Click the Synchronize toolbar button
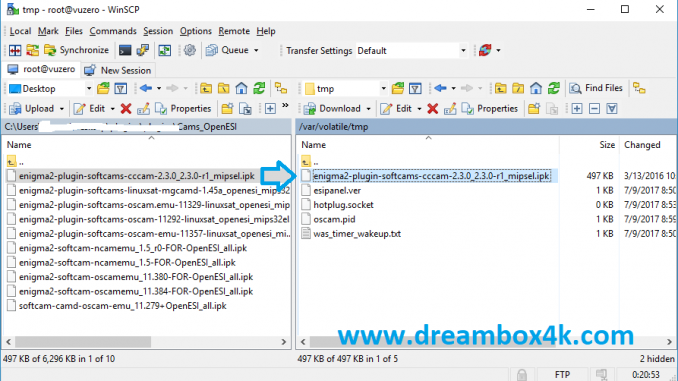The image size is (678, 381). click(x=77, y=50)
